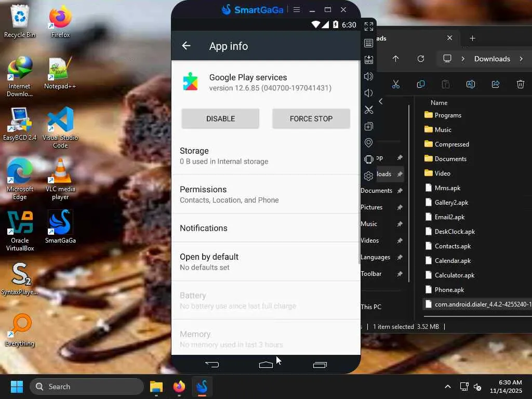
Task: Disable Google Play services
Action: (x=220, y=119)
